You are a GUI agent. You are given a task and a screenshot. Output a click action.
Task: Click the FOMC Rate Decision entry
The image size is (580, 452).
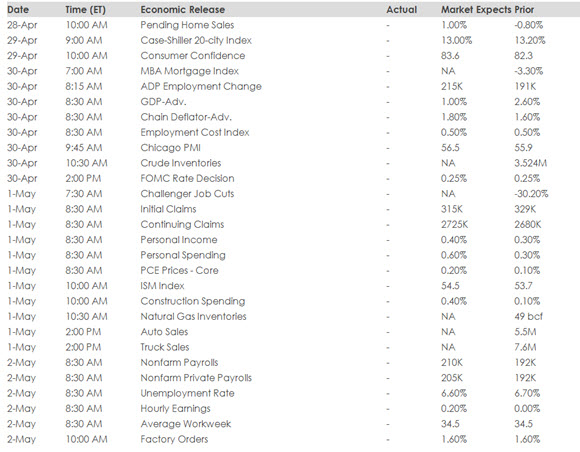pyautogui.click(x=187, y=179)
